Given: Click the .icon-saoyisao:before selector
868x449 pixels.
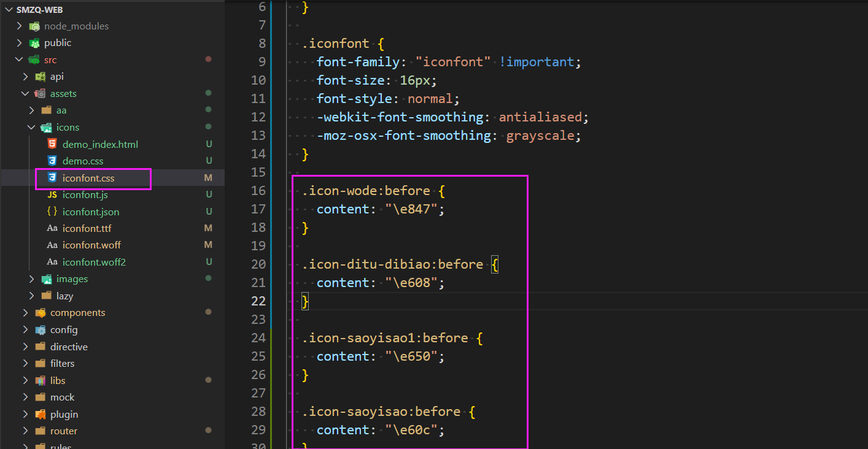Looking at the screenshot, I should [381, 412].
